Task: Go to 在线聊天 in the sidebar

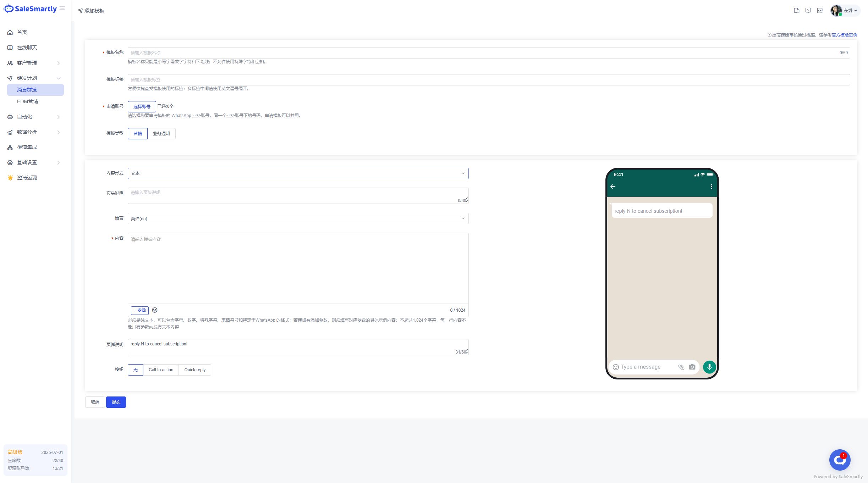Action: coord(27,48)
